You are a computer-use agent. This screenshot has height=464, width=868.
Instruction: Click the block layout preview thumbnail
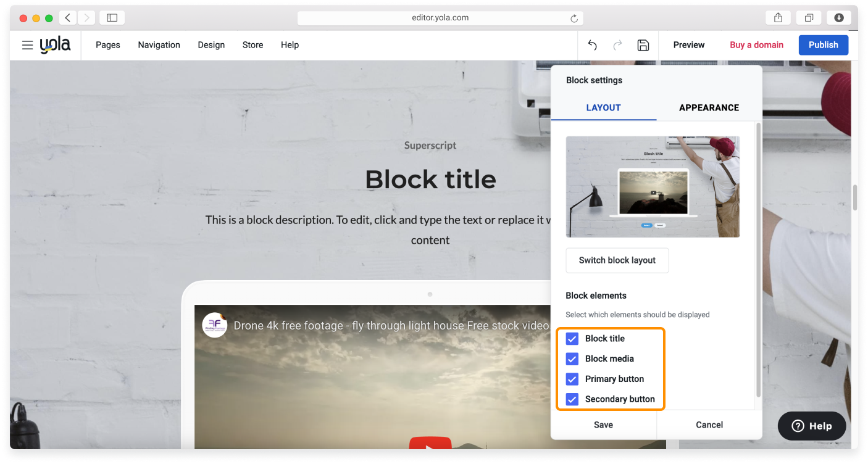[653, 186]
